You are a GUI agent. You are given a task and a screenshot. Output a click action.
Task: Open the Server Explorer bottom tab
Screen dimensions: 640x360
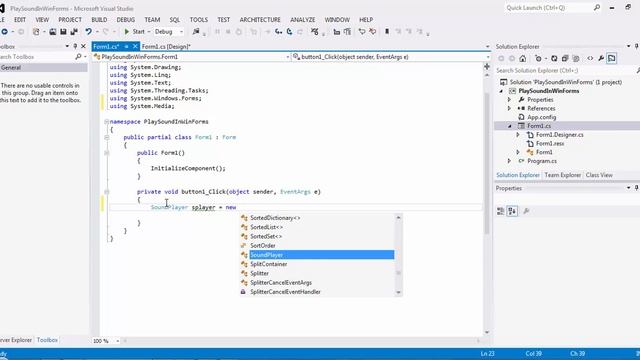click(16, 340)
